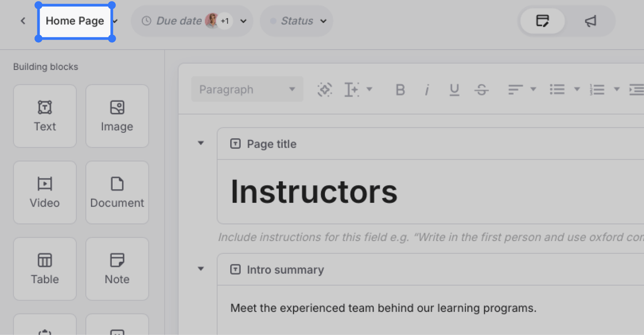Viewport: 644px width, 335px height.
Task: Open the Paragraph style dropdown
Action: (x=246, y=89)
